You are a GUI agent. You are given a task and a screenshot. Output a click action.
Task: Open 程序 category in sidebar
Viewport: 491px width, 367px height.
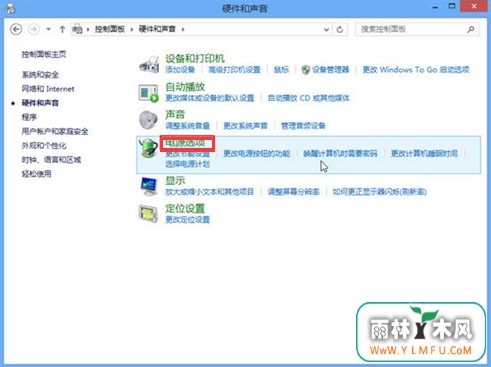tap(29, 117)
